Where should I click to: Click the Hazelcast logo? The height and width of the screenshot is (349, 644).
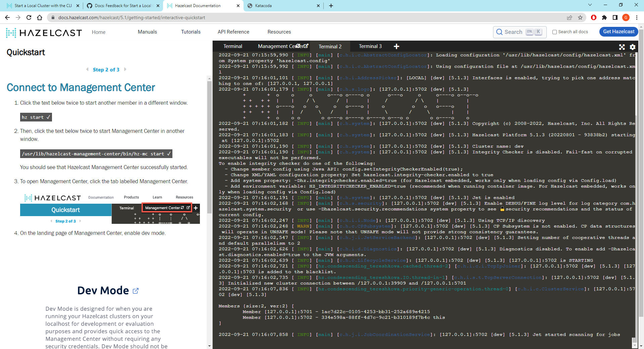click(x=44, y=33)
